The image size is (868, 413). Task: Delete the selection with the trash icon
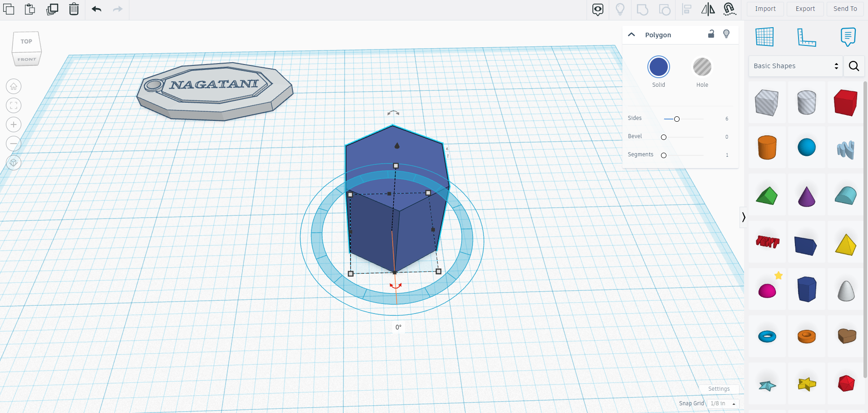click(74, 9)
